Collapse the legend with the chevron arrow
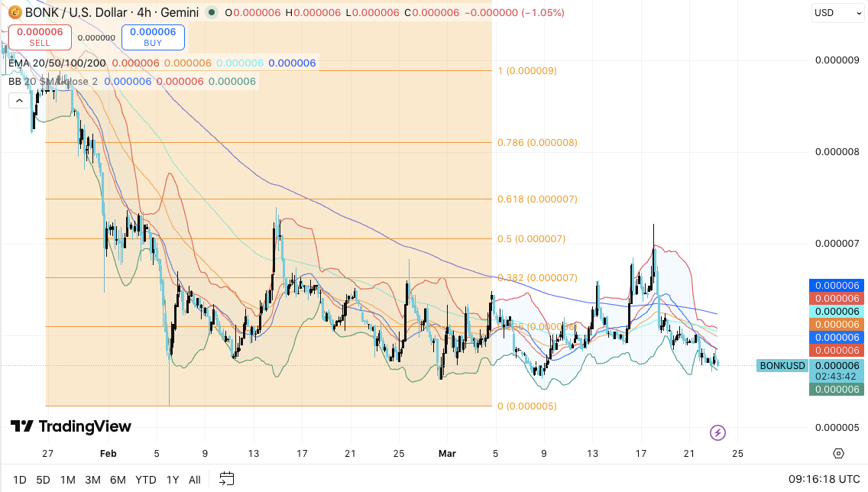Screen dimensions: 868x492 18,99
